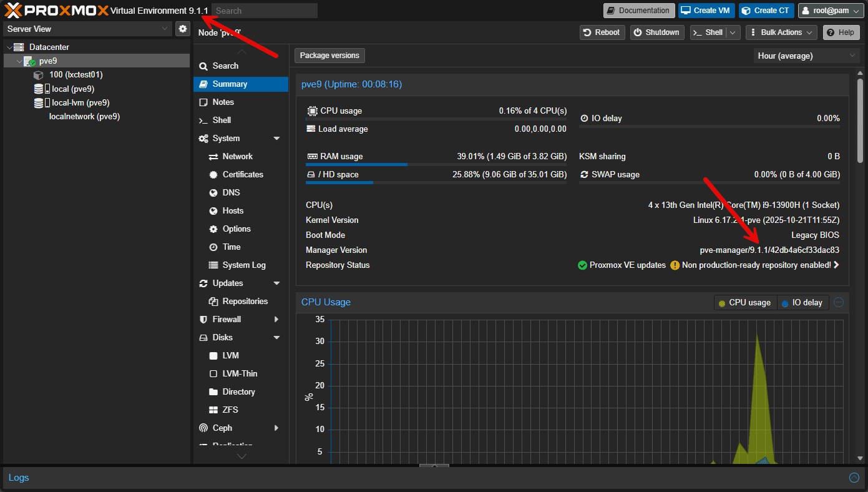
Task: Open the 'Hour (average)' time range dropdown
Action: 806,55
